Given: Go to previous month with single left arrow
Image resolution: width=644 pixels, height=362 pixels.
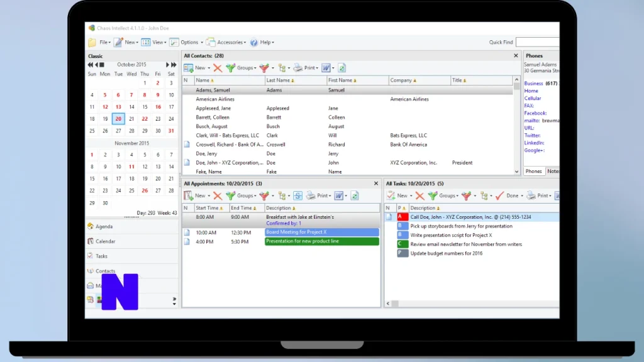Looking at the screenshot, I should [96, 65].
